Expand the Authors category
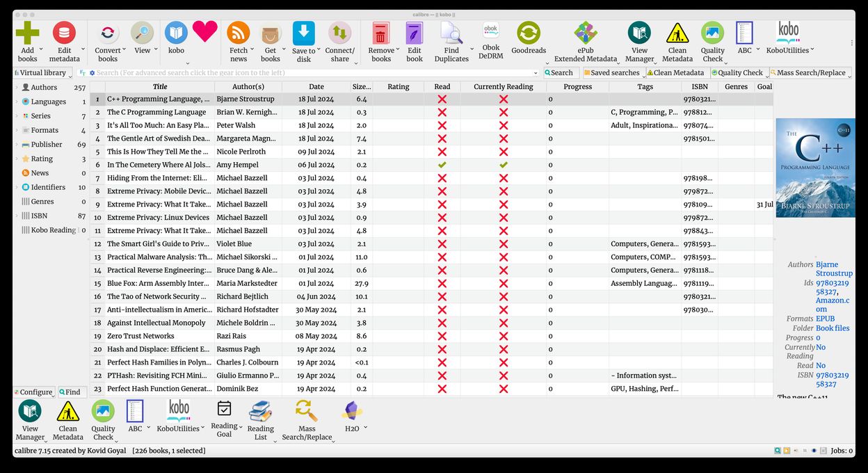Screen dimensions: 868x473 point(17,88)
